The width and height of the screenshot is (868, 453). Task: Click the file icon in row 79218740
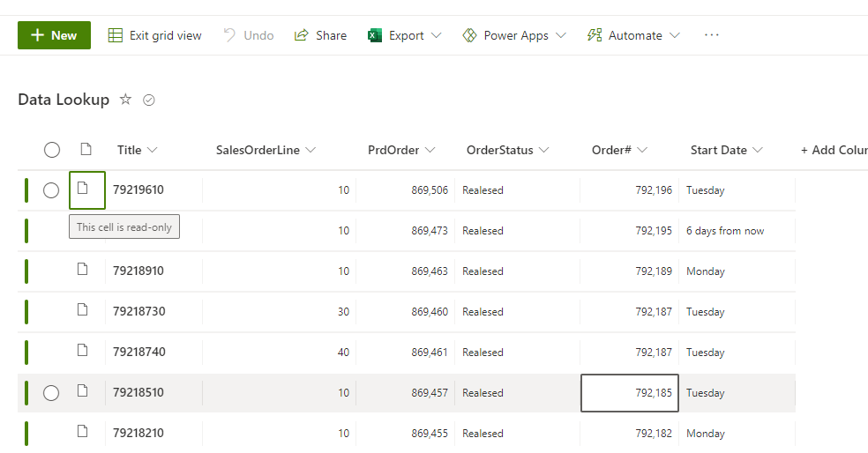(x=83, y=350)
